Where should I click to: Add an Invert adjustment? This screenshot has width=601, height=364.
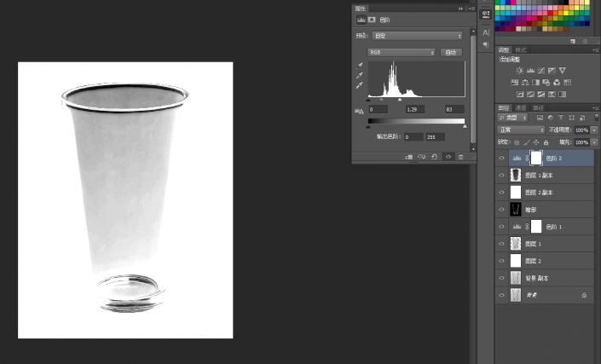click(x=520, y=95)
